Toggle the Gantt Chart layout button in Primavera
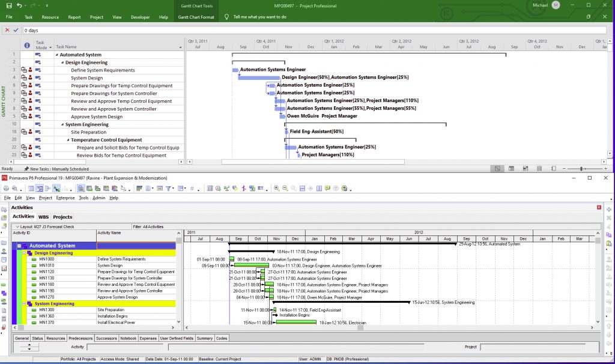The width and height of the screenshot is (615, 364). tap(40, 188)
